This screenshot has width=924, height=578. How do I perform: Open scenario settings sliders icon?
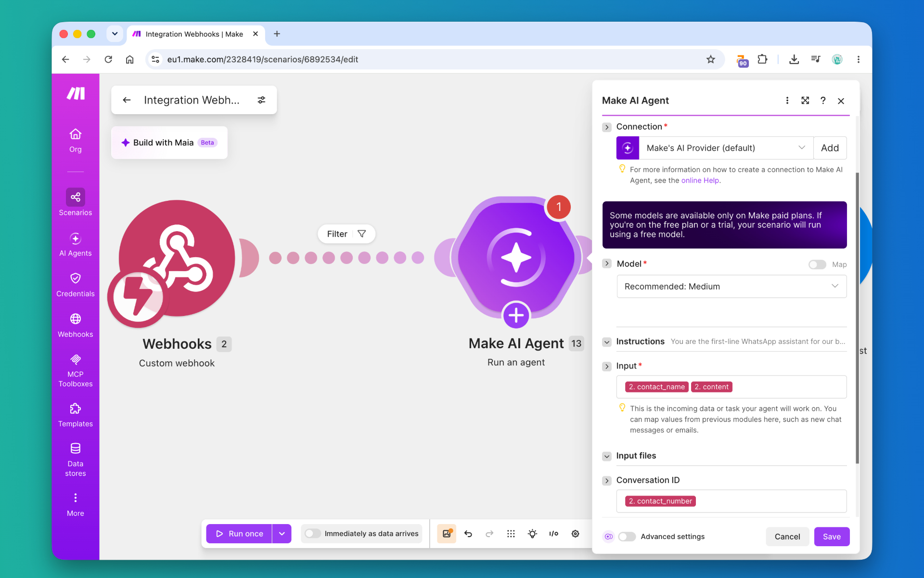pyautogui.click(x=261, y=100)
